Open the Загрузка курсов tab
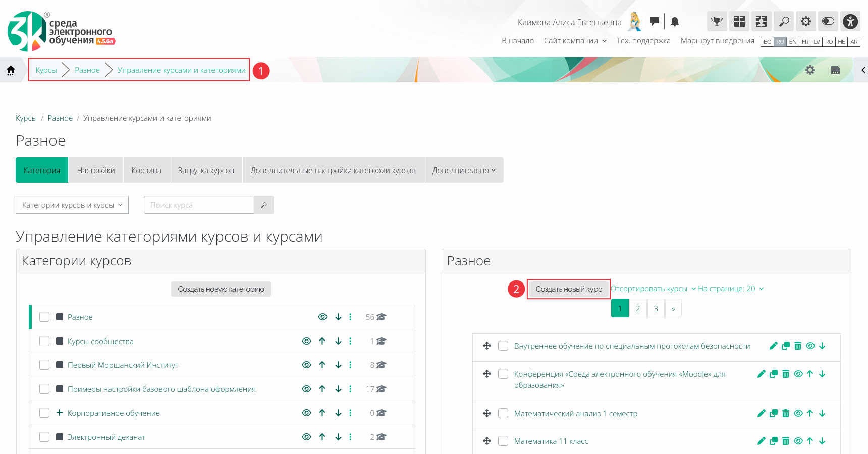Viewport: 868px width, 454px height. point(206,171)
